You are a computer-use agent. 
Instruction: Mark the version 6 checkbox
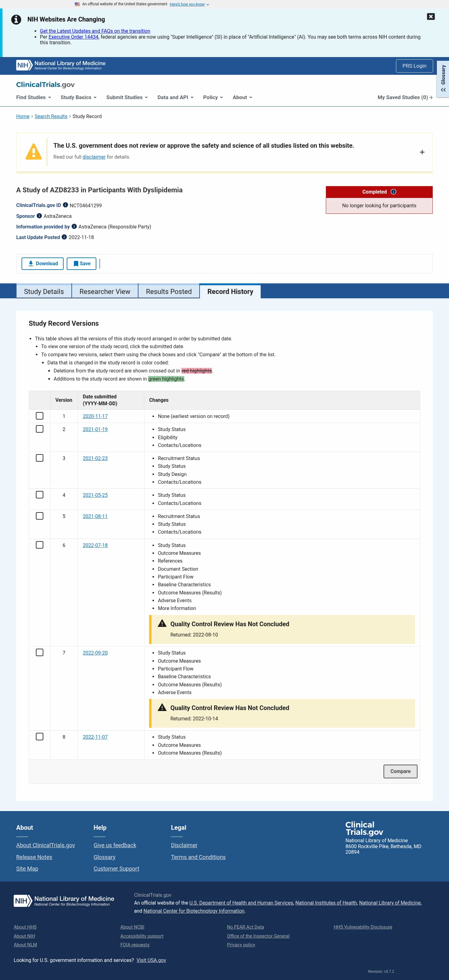tap(40, 545)
